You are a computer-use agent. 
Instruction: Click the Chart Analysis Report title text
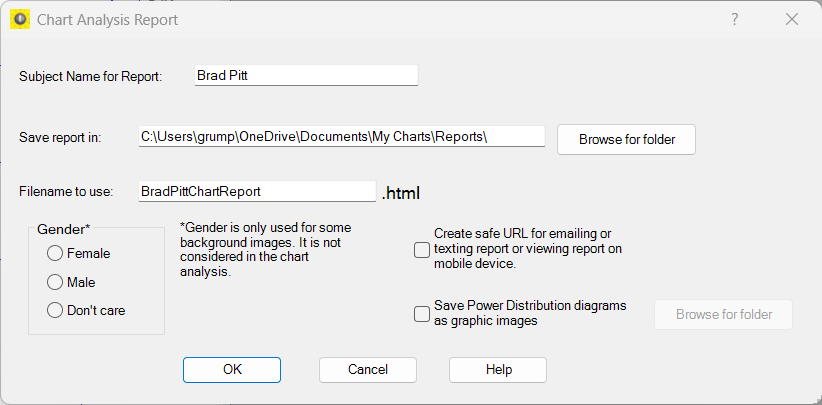[108, 19]
